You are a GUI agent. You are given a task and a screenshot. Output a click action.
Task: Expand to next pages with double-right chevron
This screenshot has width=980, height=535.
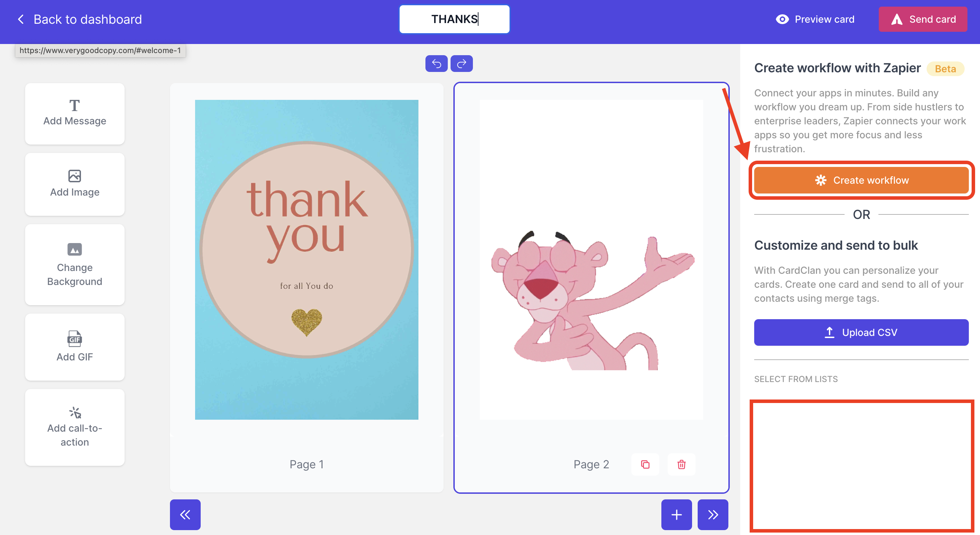(713, 514)
